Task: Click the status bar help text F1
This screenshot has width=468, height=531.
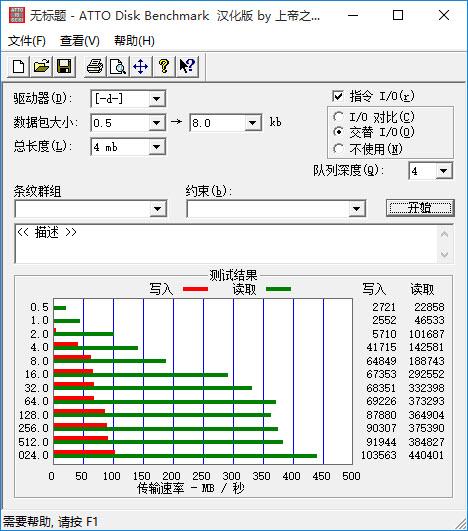Action: point(50,522)
